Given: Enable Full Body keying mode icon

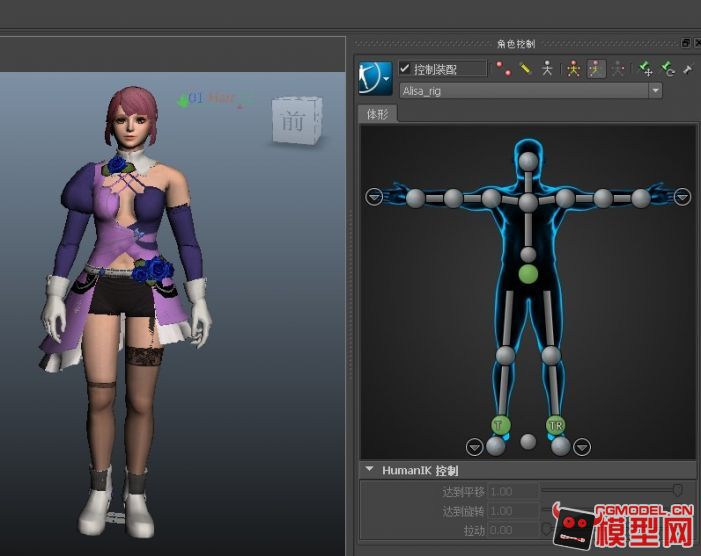Looking at the screenshot, I should (573, 69).
